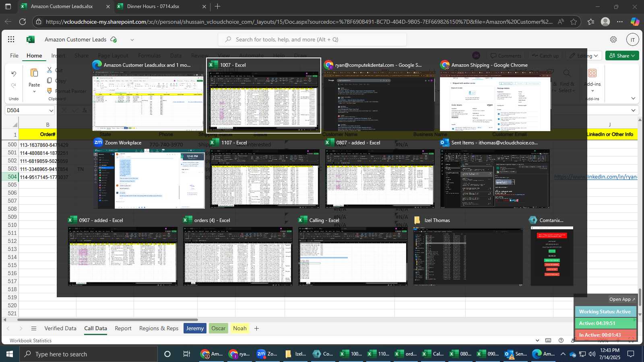Screen dimensions: 644x362
Task: Expand the file name options chevron
Action: pos(132,39)
